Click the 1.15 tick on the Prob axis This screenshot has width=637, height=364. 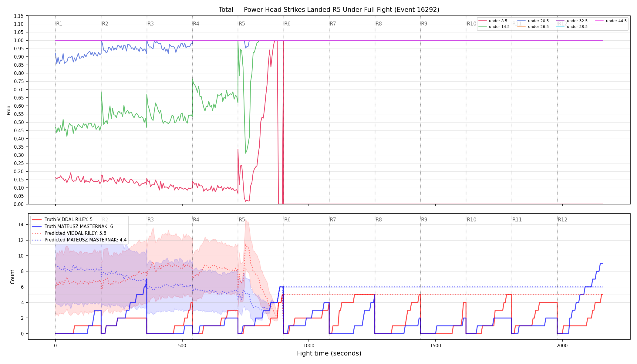(x=19, y=16)
